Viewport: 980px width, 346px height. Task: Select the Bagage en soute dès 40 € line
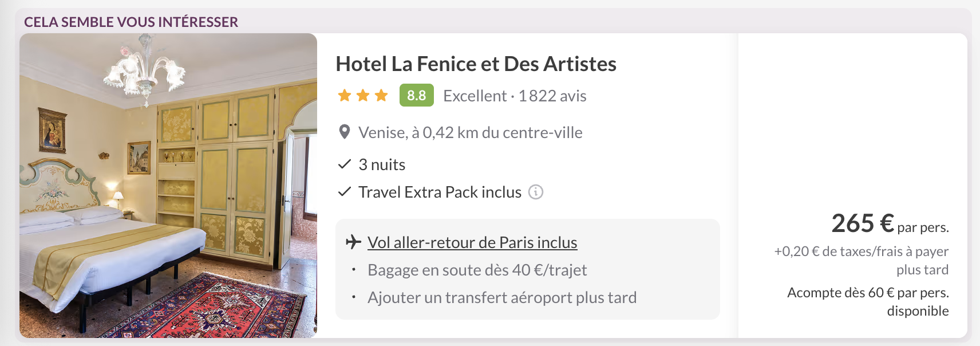(477, 270)
